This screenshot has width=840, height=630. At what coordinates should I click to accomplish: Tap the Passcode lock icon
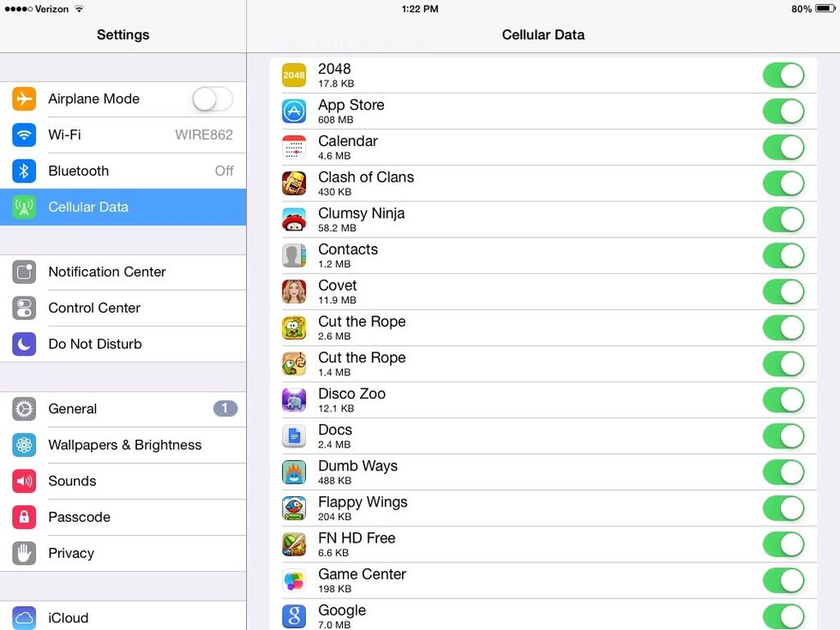24,517
